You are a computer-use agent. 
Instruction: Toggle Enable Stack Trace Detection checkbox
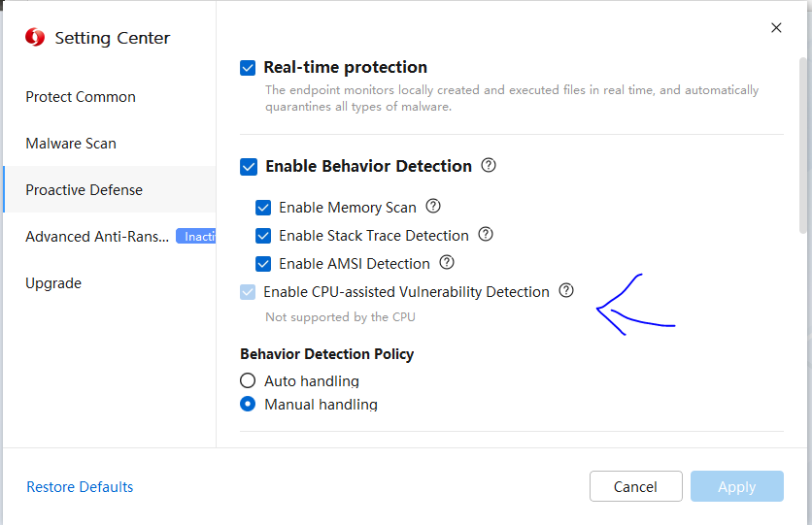coord(263,236)
